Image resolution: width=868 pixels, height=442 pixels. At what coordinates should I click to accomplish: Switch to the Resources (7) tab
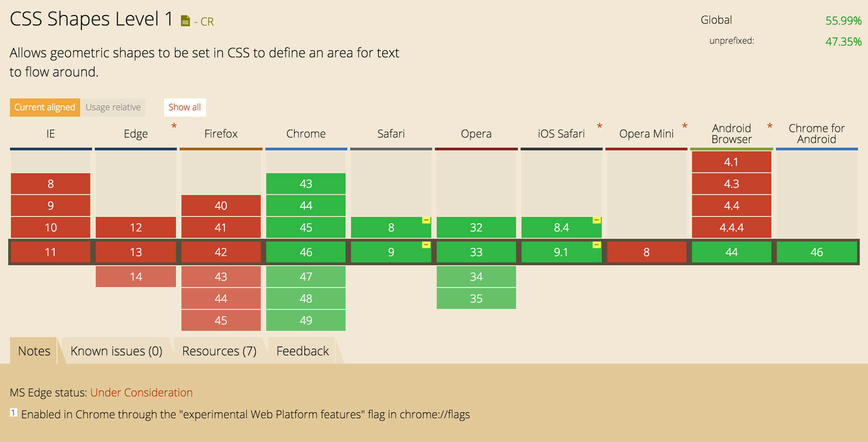219,351
